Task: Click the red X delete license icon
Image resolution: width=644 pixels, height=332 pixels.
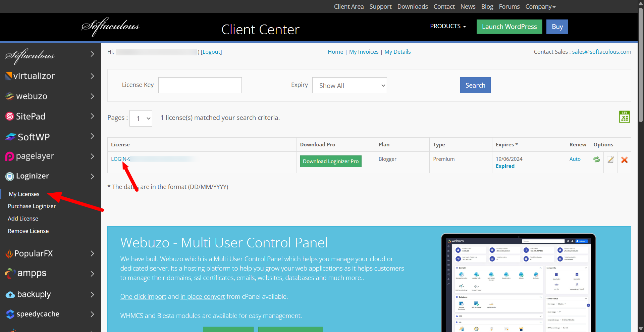Action: click(x=624, y=160)
